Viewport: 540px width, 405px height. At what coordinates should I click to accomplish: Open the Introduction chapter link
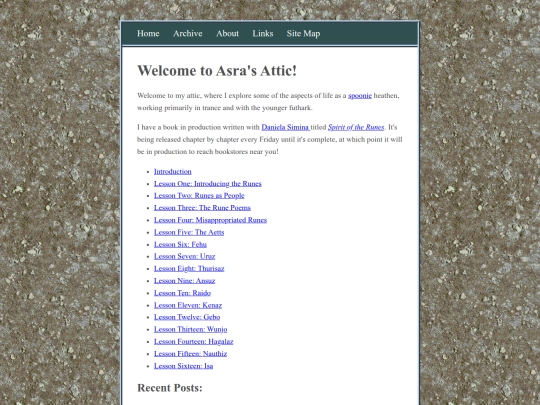click(173, 171)
